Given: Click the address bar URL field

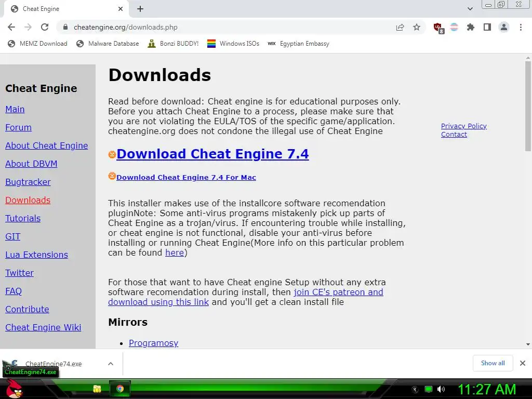Looking at the screenshot, I should (x=224, y=27).
